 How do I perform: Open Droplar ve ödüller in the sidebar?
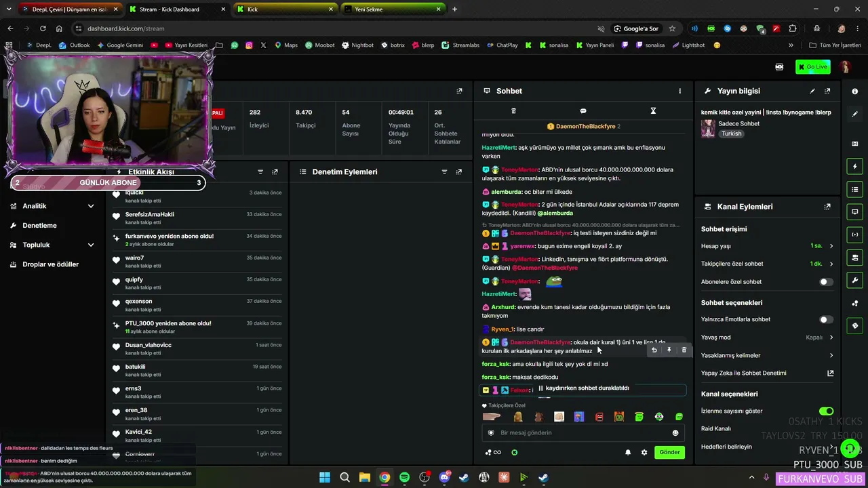(50, 264)
